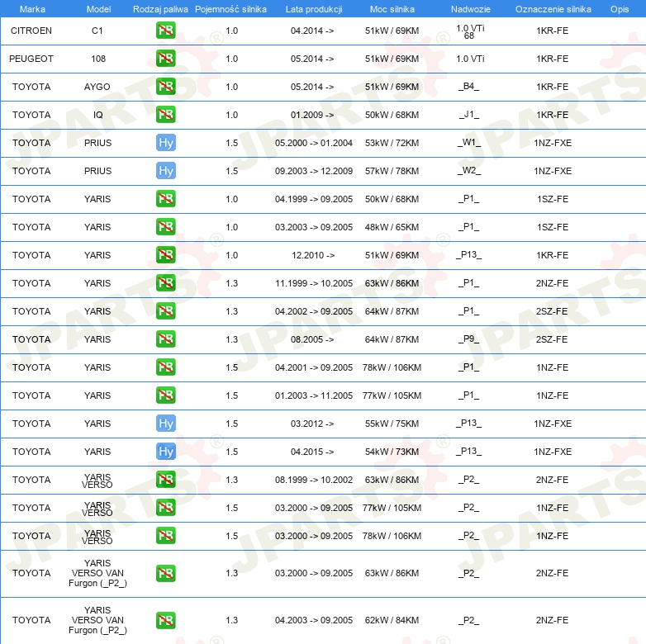The width and height of the screenshot is (646, 644).
Task: Select the date range 08.1999 -> 10.2002
Action: 314,480
